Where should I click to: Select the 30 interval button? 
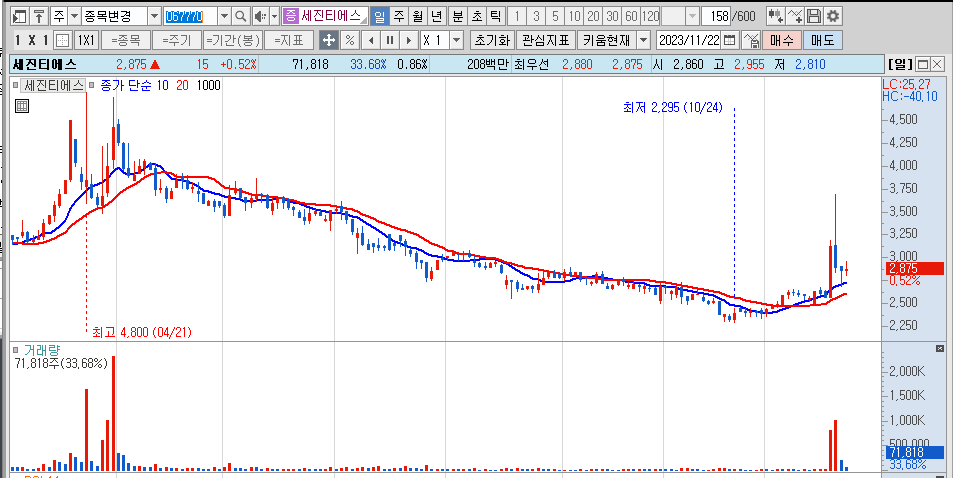(x=613, y=16)
